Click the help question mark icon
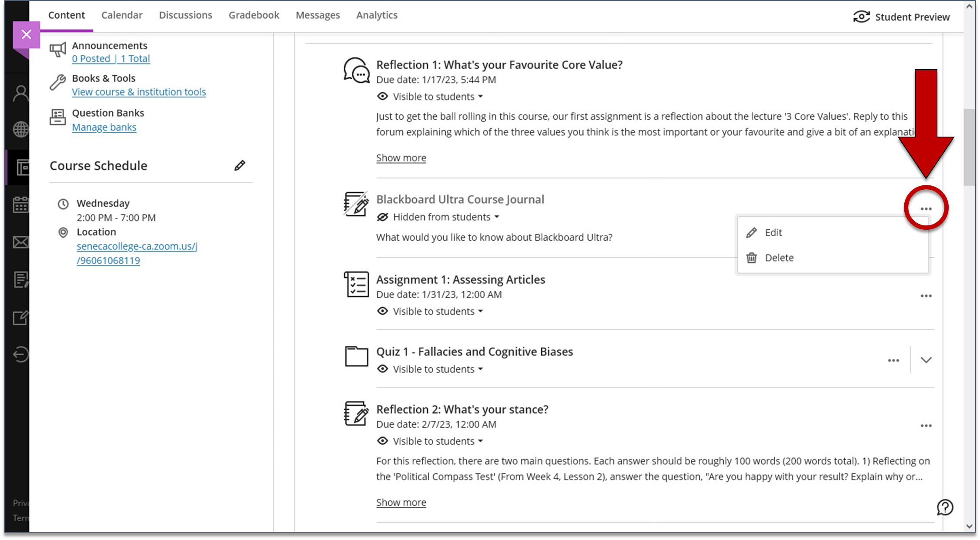 pyautogui.click(x=945, y=507)
